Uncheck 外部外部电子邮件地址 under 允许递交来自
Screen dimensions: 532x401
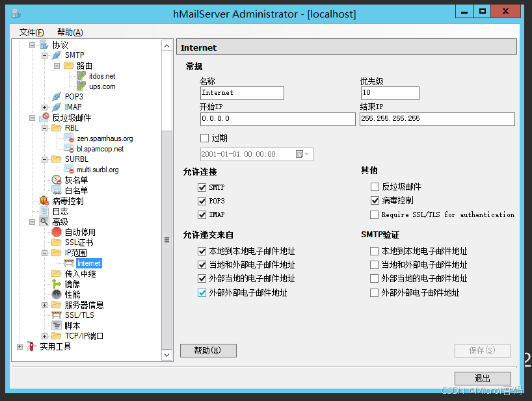202,292
